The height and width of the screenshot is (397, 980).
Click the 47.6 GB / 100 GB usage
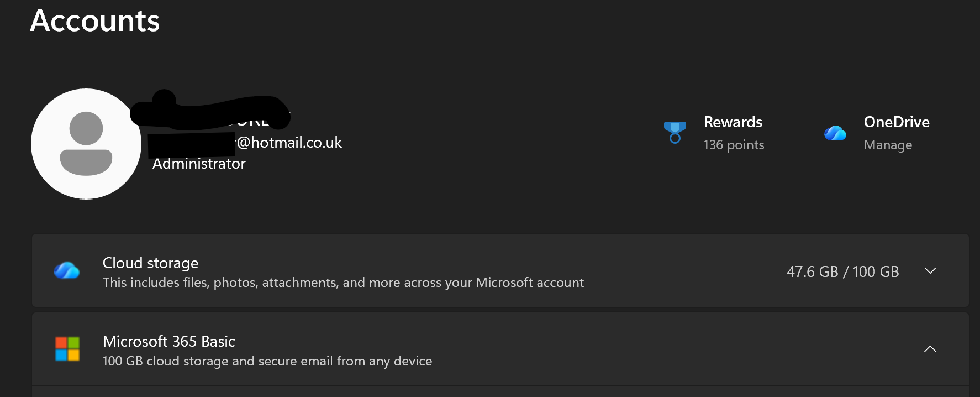click(842, 271)
